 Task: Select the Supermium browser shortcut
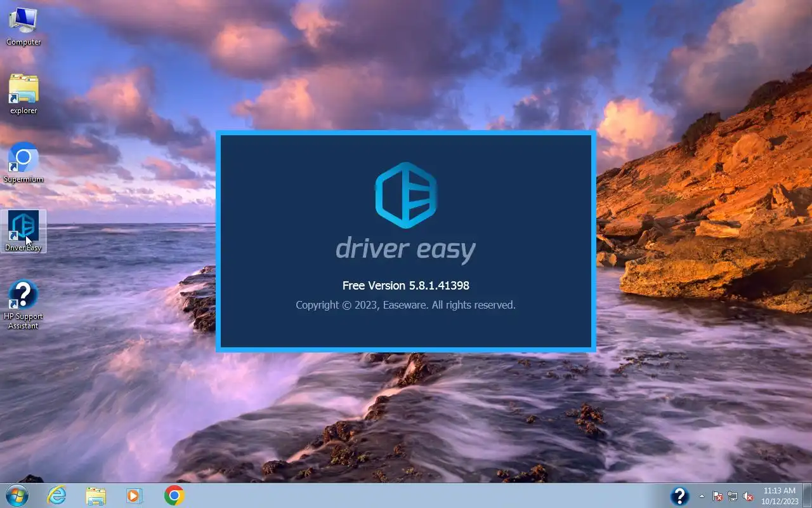coord(23,163)
